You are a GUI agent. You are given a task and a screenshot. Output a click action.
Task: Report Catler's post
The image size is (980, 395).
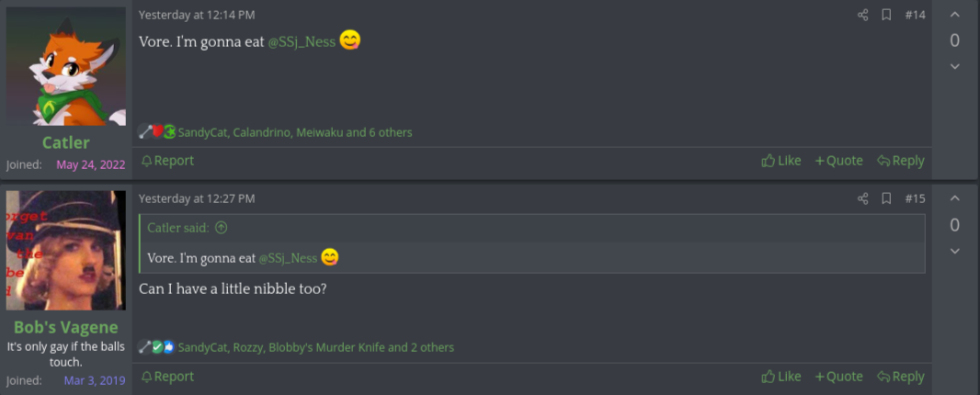[x=167, y=161]
